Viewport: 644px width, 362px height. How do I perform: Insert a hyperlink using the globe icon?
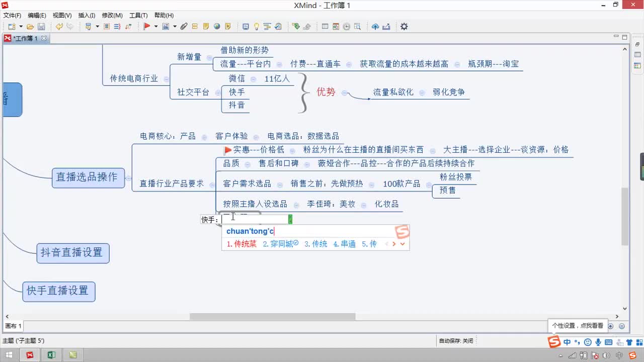pos(217,26)
